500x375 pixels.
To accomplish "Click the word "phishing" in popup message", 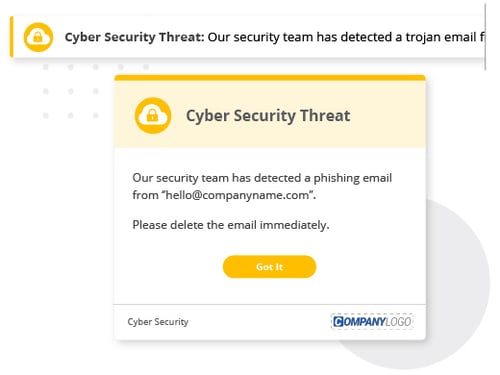I will [336, 178].
